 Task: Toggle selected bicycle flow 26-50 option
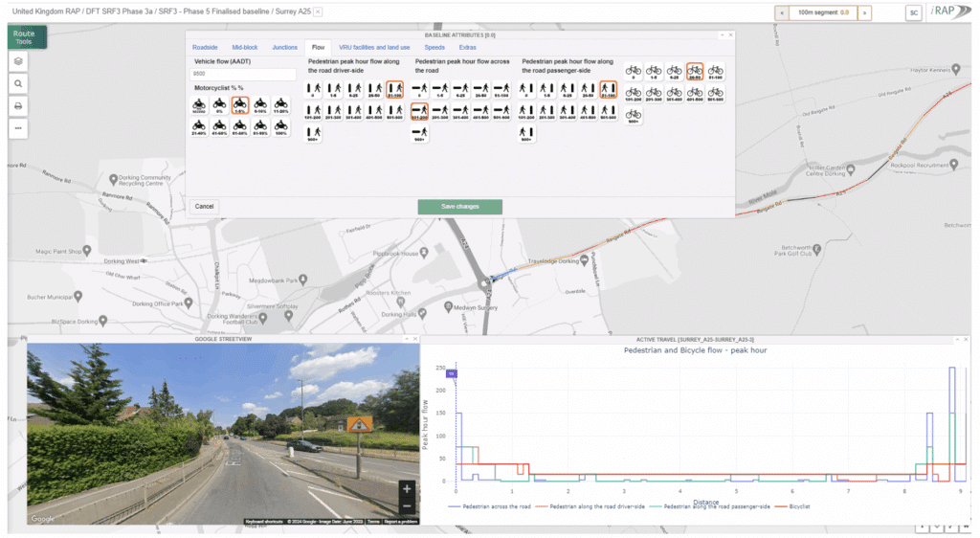pos(695,71)
